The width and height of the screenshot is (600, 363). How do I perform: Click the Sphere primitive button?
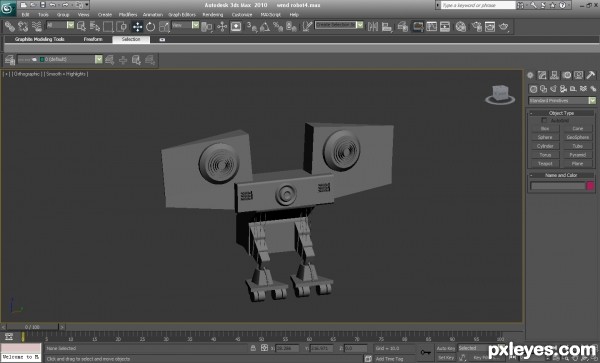(x=545, y=137)
